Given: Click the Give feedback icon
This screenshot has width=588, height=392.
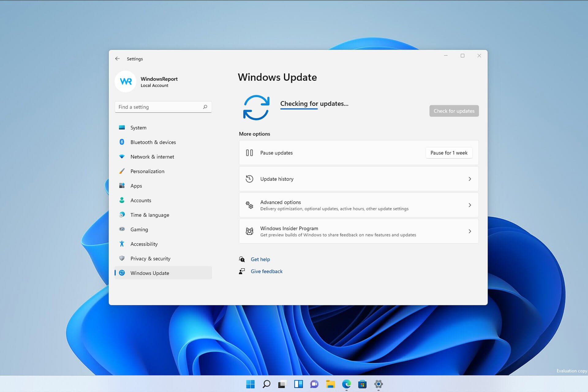Looking at the screenshot, I should tap(242, 271).
